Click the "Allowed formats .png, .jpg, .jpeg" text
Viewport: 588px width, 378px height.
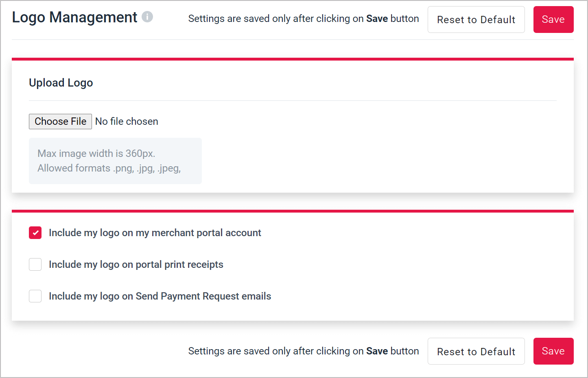click(109, 168)
